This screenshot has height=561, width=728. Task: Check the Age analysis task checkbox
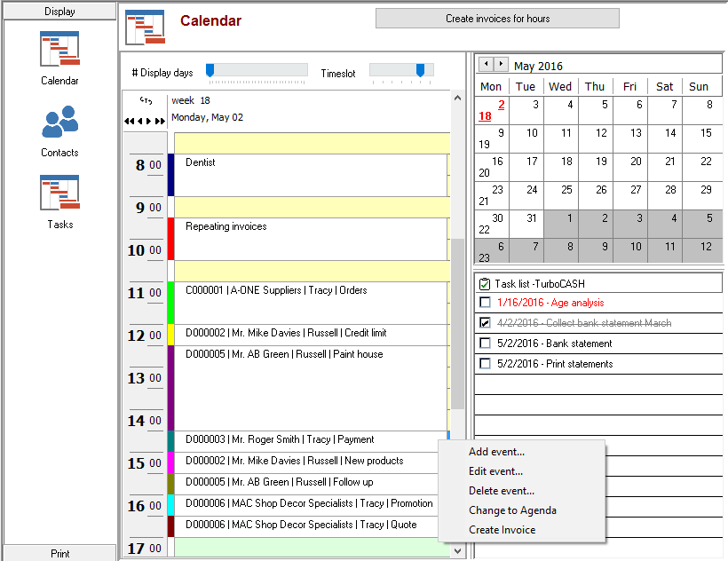(485, 303)
